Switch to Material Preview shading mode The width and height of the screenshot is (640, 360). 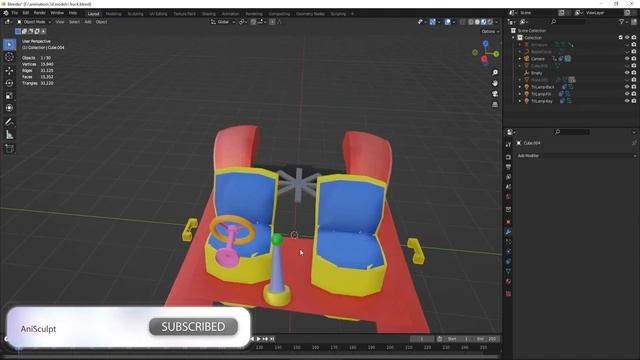(x=484, y=22)
